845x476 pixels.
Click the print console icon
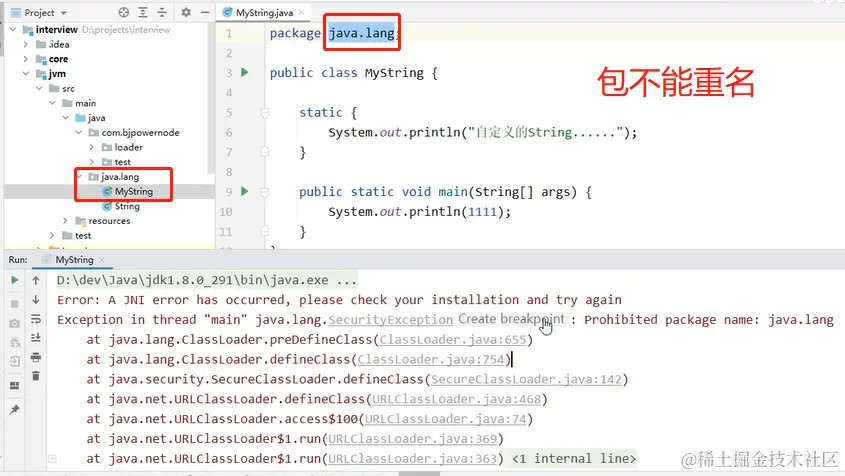(36, 357)
